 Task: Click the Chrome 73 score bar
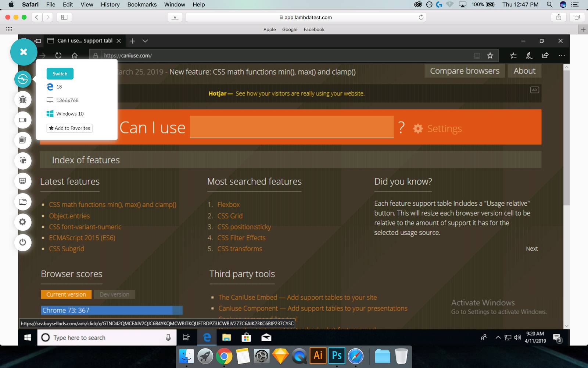tap(112, 310)
